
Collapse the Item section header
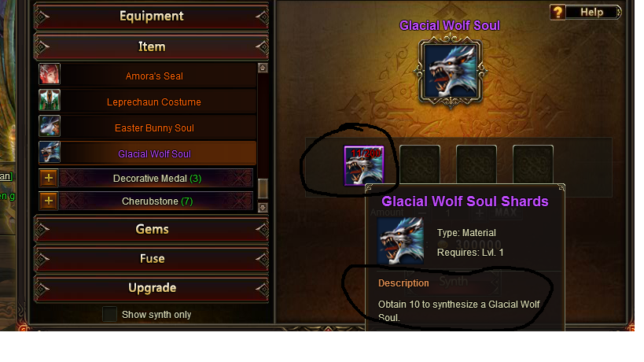152,46
